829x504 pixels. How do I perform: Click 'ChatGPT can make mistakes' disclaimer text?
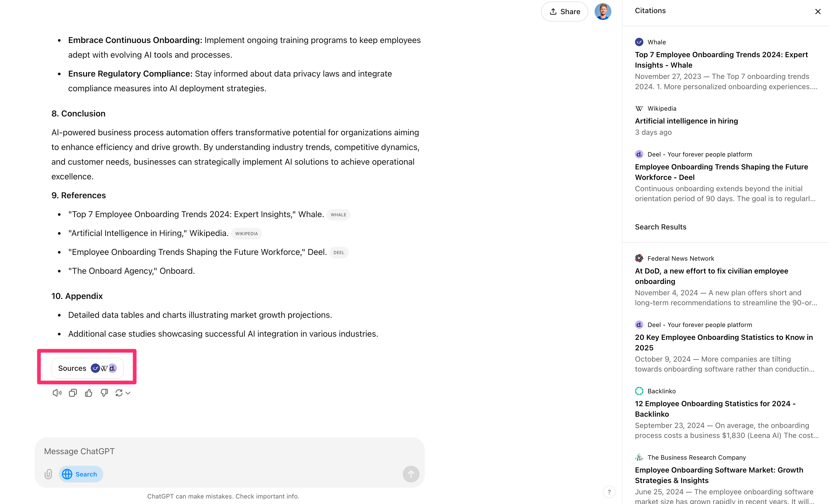pyautogui.click(x=223, y=496)
